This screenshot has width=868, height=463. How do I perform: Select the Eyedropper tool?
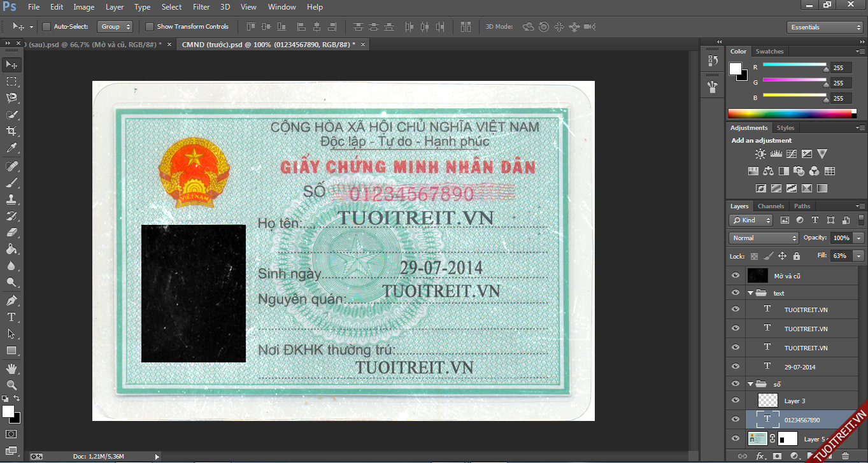pos(11,148)
